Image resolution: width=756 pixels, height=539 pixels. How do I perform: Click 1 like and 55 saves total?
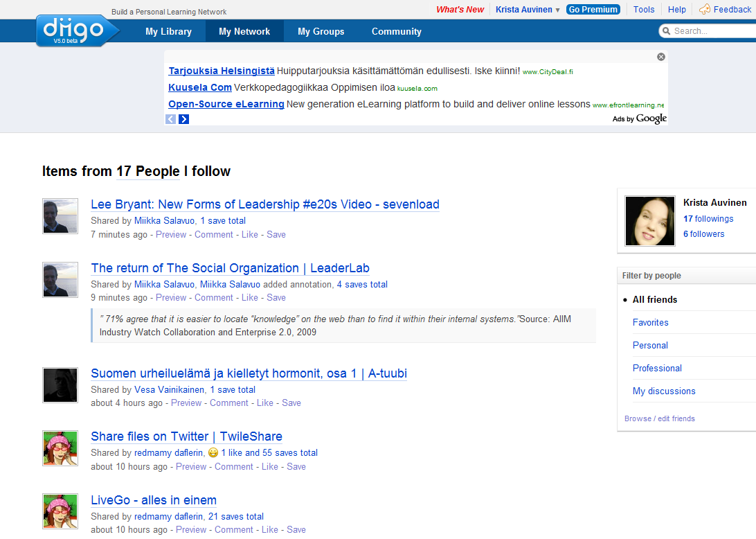(269, 453)
